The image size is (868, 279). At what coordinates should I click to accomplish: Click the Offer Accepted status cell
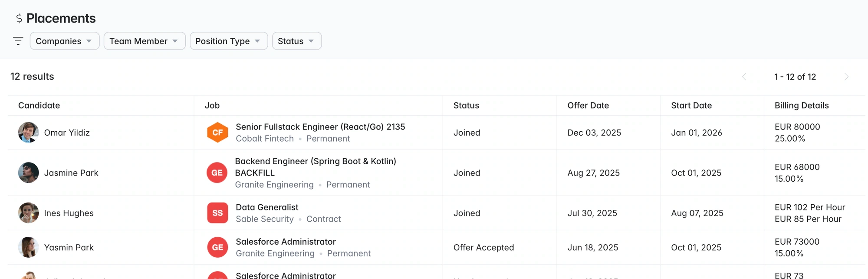pyautogui.click(x=483, y=247)
